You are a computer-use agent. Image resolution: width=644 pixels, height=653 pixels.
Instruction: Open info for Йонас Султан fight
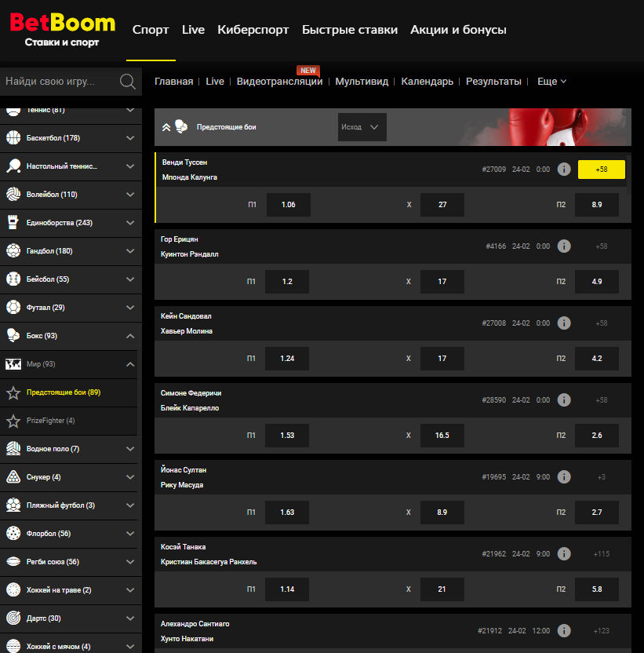pyautogui.click(x=564, y=477)
